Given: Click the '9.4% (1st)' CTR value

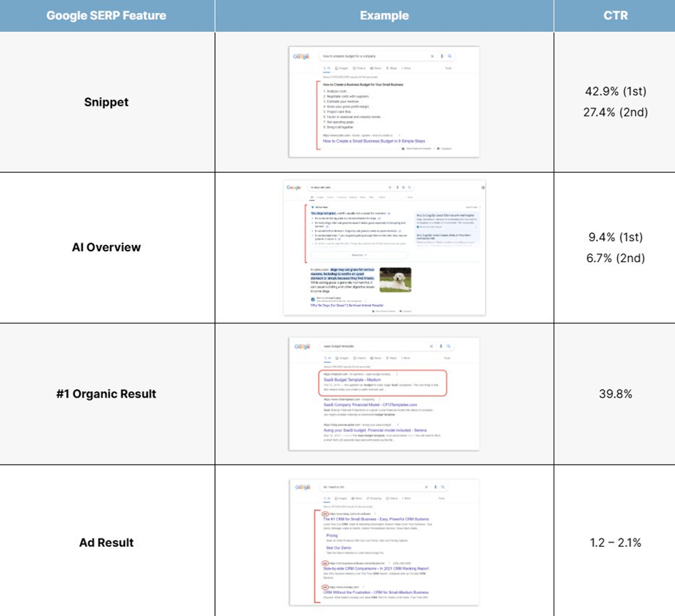Looking at the screenshot, I should tap(616, 238).
